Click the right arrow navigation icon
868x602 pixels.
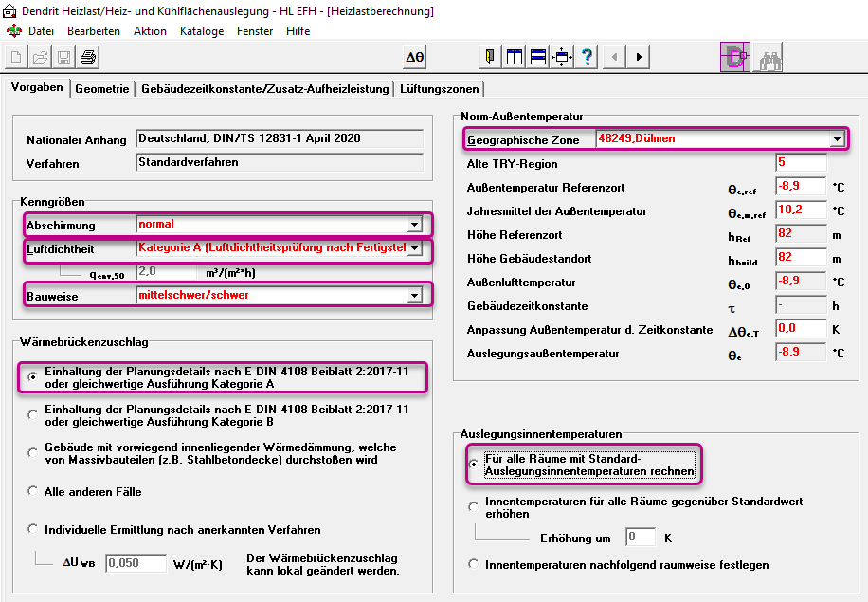tap(639, 57)
